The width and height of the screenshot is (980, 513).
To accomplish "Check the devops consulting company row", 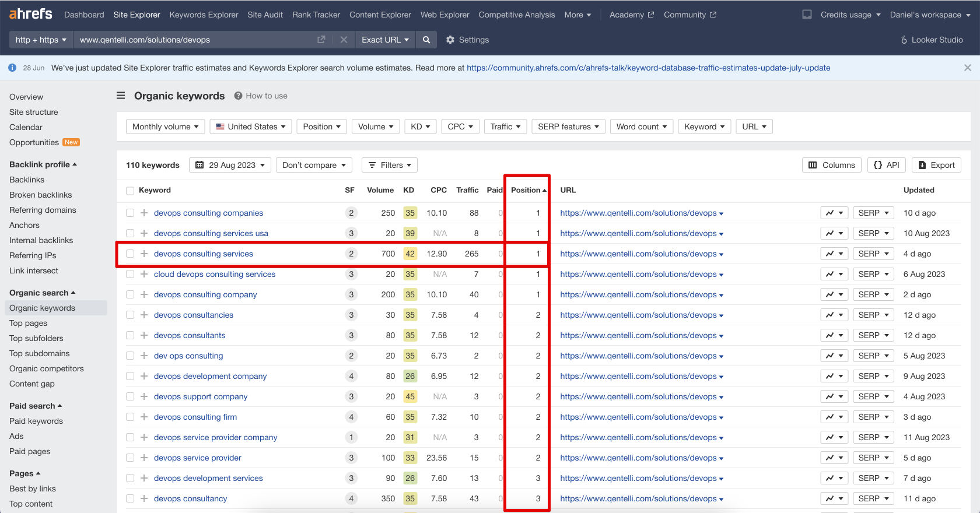I will 130,294.
